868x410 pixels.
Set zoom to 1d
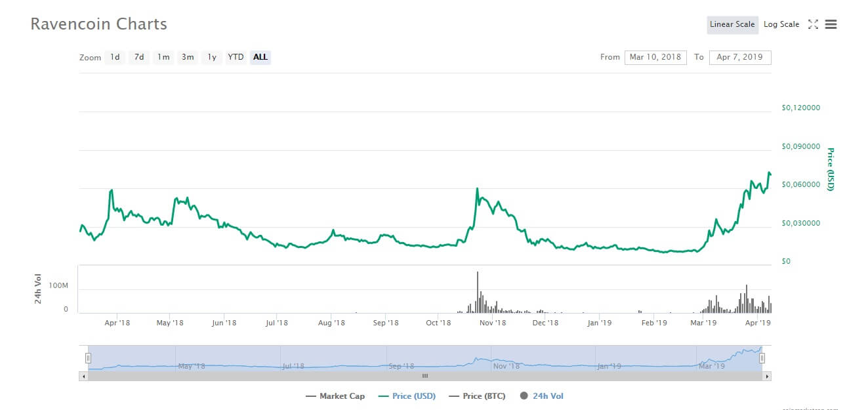(x=115, y=57)
